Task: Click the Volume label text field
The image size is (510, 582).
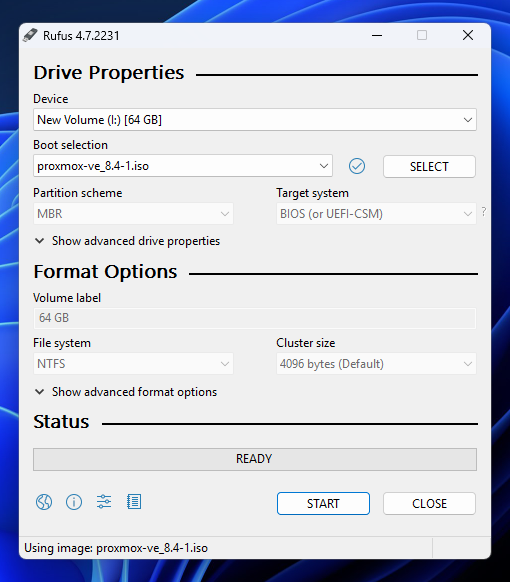Action: [x=255, y=318]
